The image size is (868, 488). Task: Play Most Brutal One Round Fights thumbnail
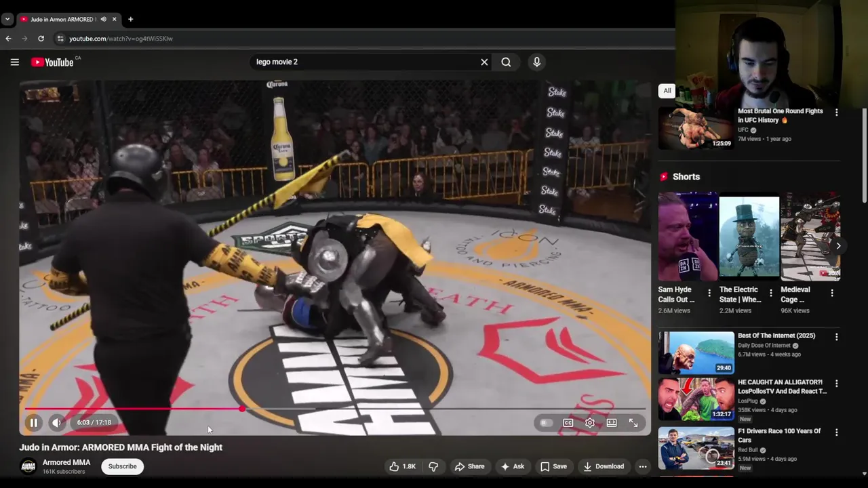696,127
